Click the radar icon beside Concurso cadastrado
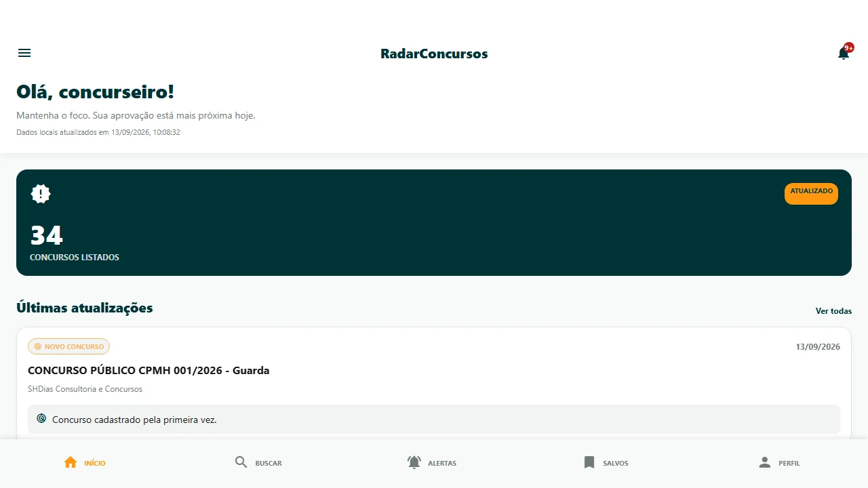This screenshot has height=488, width=868. point(41,419)
